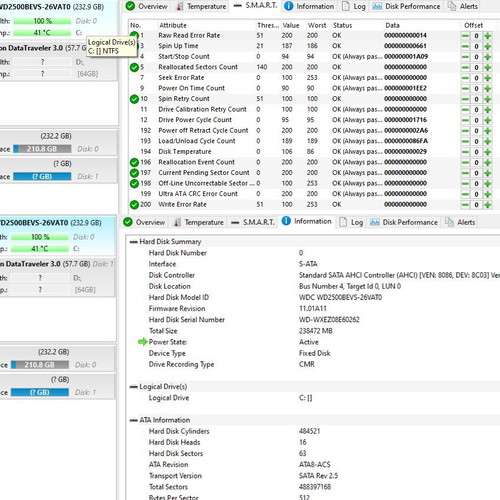Sort by Status column header
The width and height of the screenshot is (500, 500).
pyautogui.click(x=342, y=25)
